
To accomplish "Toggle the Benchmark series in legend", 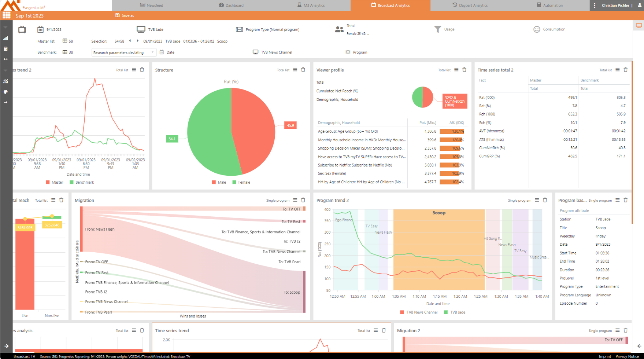I will point(82,182).
